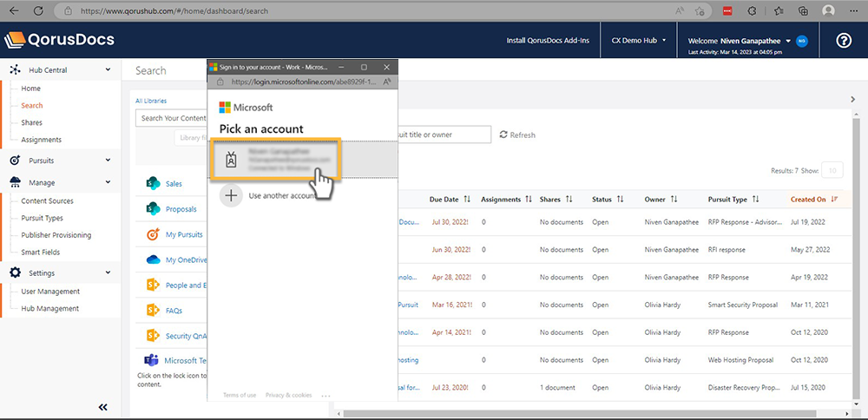The height and width of the screenshot is (420, 868).
Task: Click the My Pursuits target icon
Action: pos(153,234)
